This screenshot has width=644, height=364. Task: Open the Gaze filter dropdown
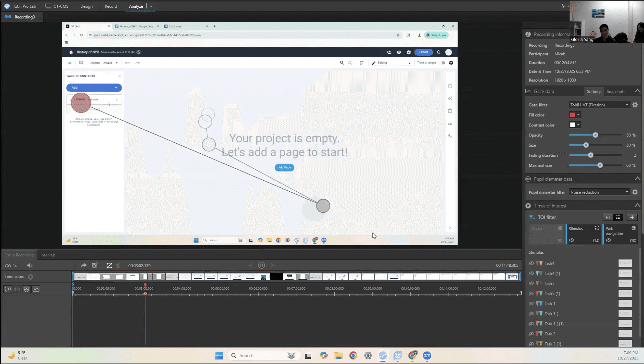pyautogui.click(x=599, y=105)
